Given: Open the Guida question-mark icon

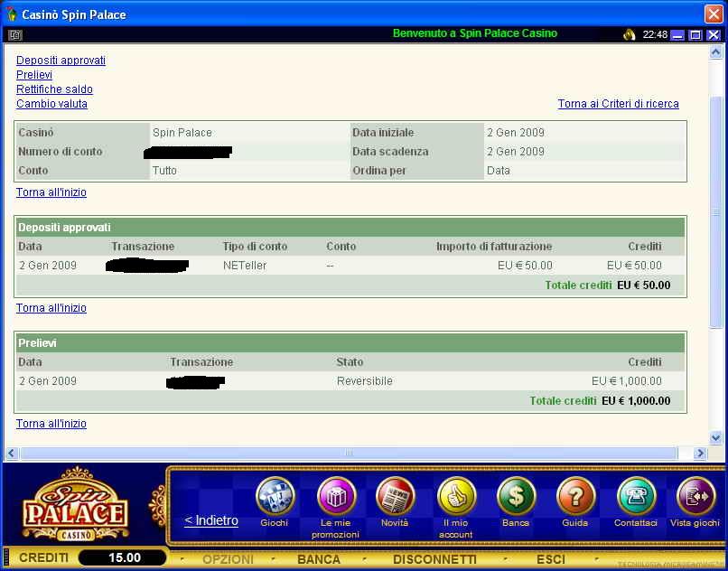Looking at the screenshot, I should (575, 496).
